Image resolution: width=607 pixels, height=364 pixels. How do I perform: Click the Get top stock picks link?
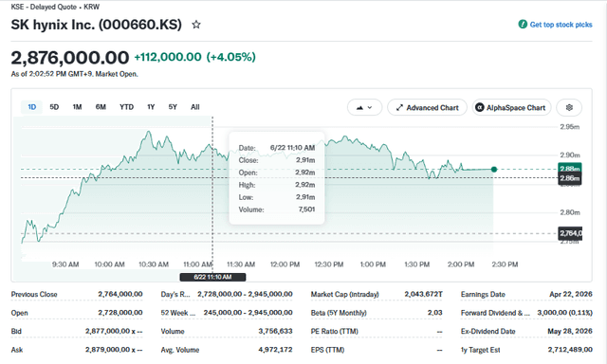click(x=561, y=25)
